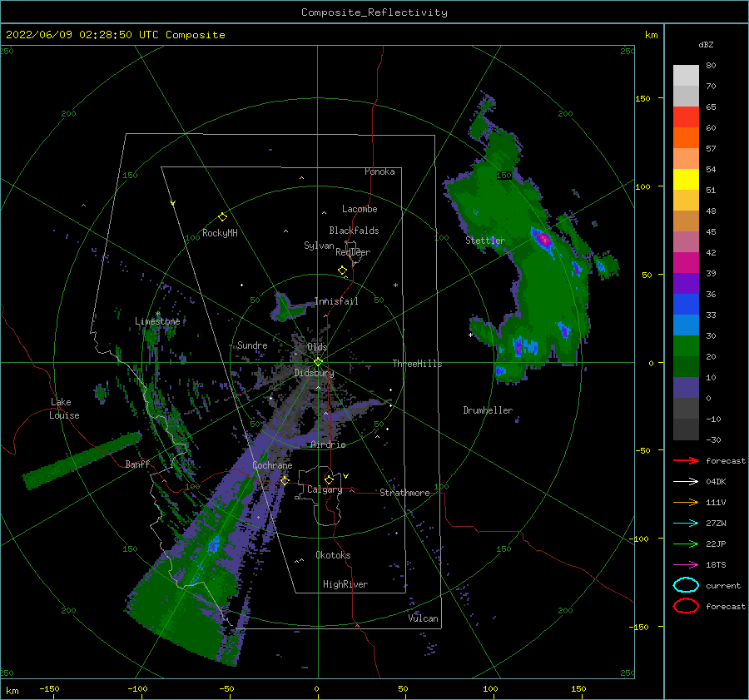Click the Didsbury town label

point(314,373)
